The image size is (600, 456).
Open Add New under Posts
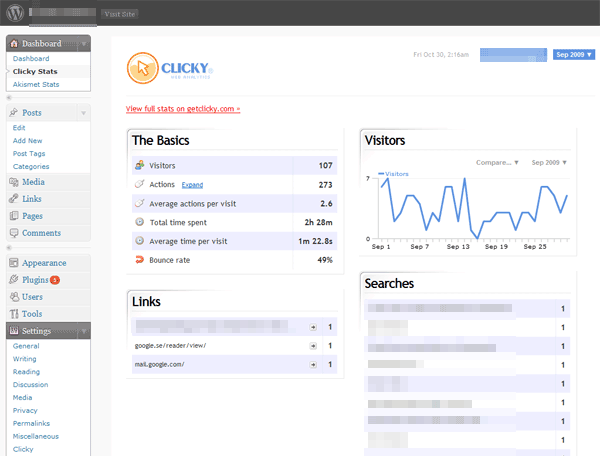tap(28, 141)
